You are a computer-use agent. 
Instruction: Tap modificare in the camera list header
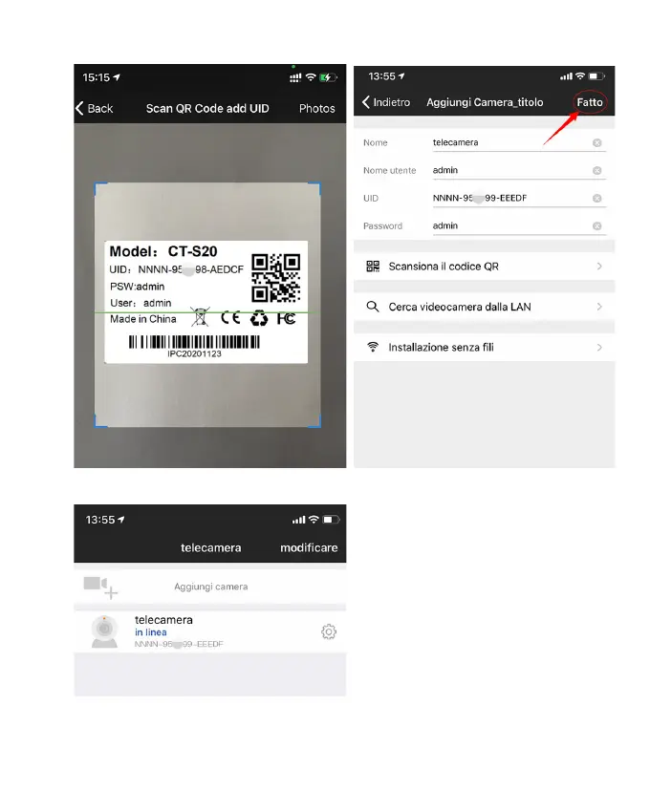pyautogui.click(x=309, y=548)
